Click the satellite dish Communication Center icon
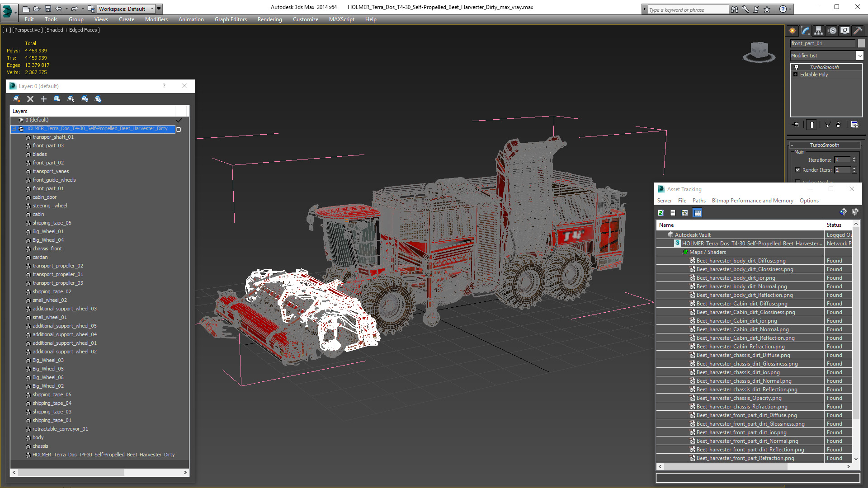868x488 pixels. click(756, 9)
